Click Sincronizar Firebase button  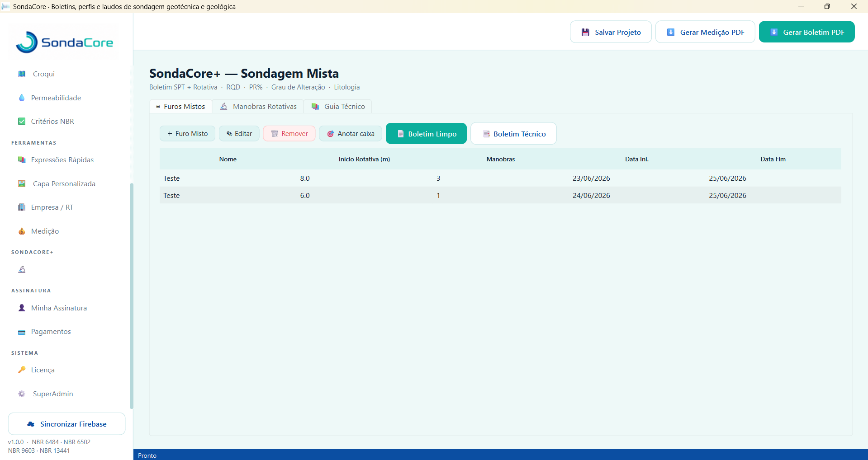click(67, 424)
